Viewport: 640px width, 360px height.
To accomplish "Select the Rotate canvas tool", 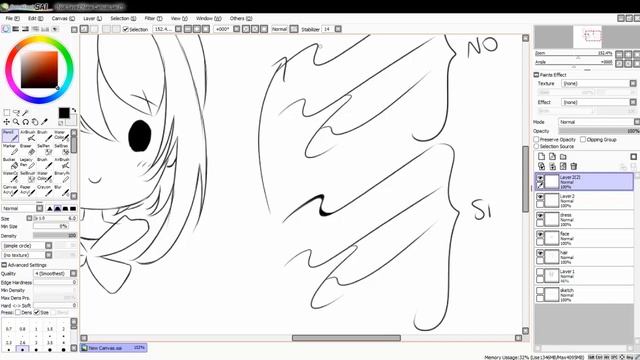I will pyautogui.click(x=25, y=122).
